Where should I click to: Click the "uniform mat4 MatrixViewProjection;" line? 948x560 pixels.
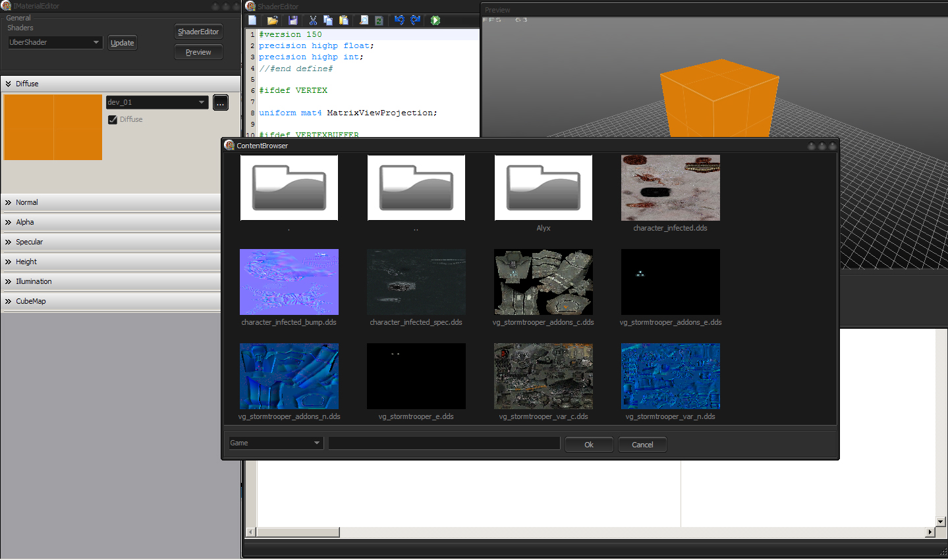point(348,113)
